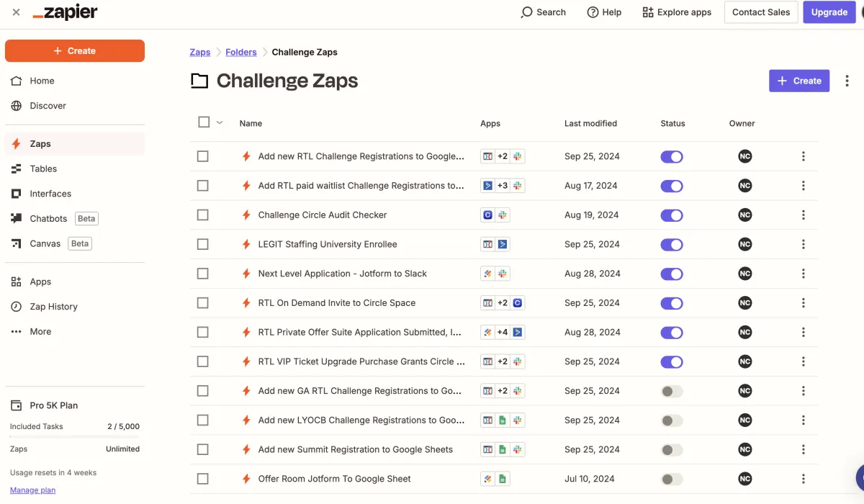Open Tables in the sidebar
The width and height of the screenshot is (864, 504).
click(x=75, y=169)
